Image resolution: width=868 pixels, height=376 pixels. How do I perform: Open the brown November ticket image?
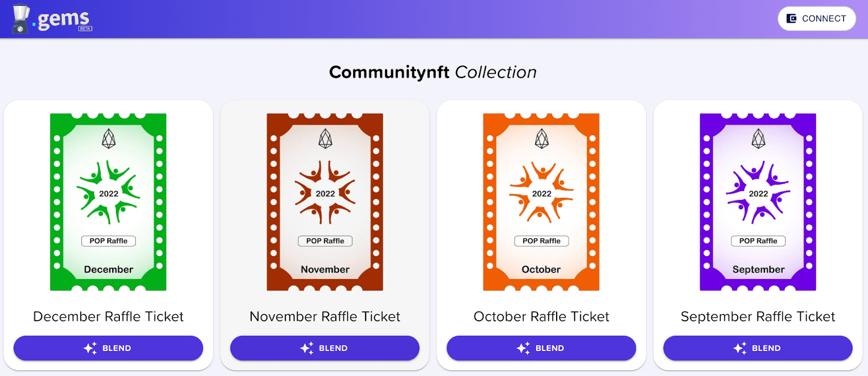[324, 202]
